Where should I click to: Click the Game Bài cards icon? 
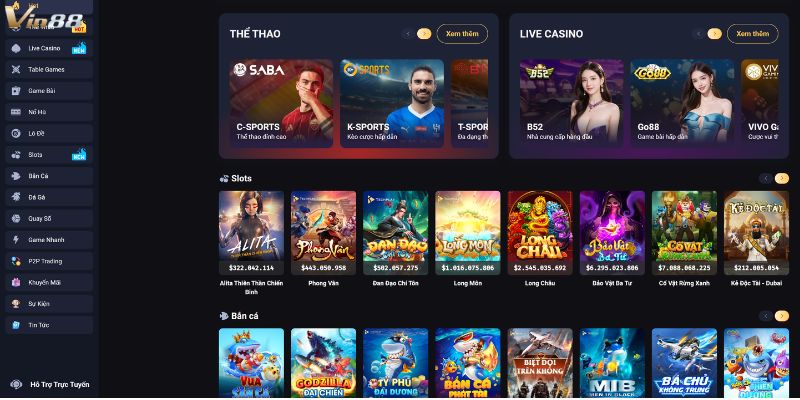[x=16, y=91]
